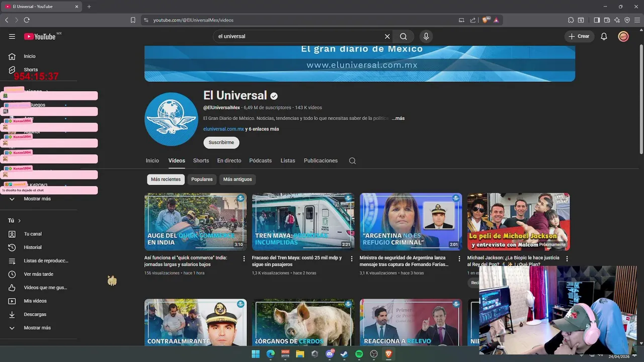
Task: Open File Explorer from the taskbar
Action: pos(300,354)
